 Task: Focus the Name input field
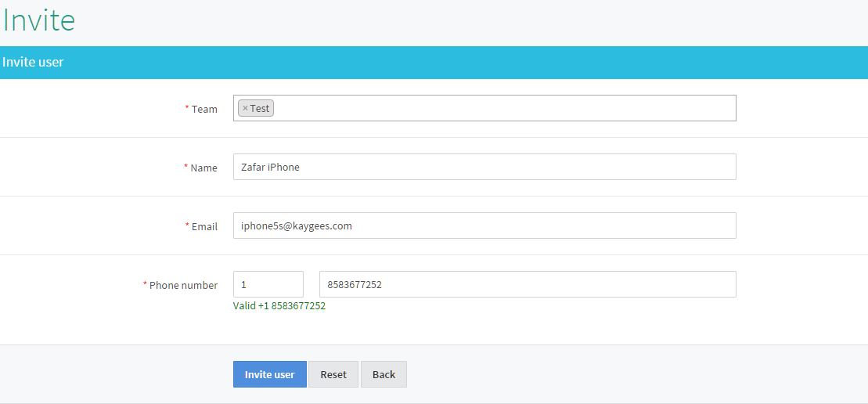click(484, 167)
